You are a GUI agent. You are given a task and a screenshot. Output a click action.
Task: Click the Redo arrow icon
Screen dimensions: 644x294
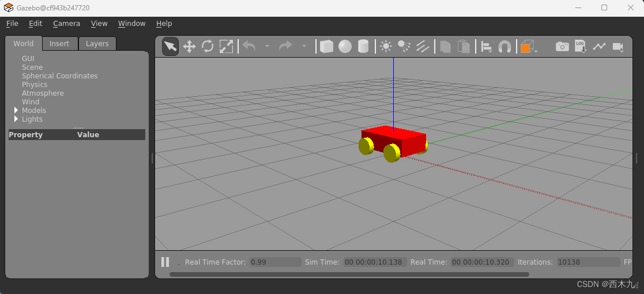click(285, 46)
